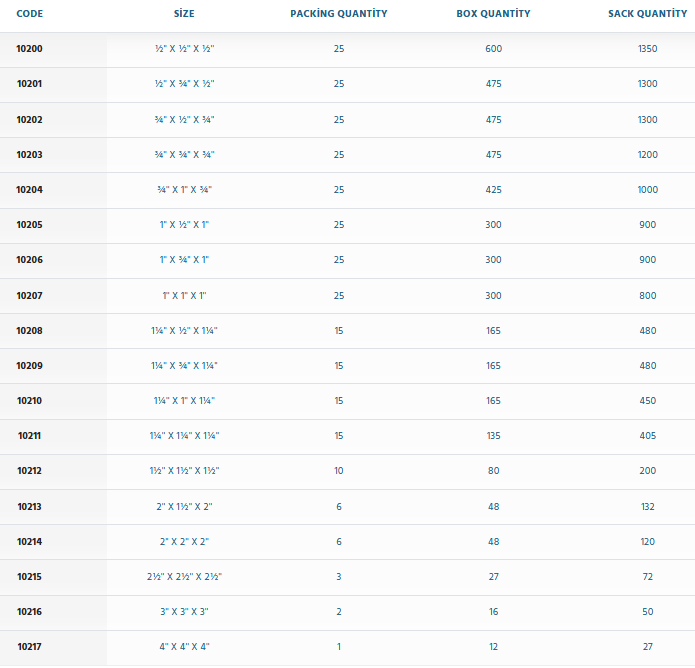Click the CODE column header
Screen dimensions: 695x668
tap(30, 14)
